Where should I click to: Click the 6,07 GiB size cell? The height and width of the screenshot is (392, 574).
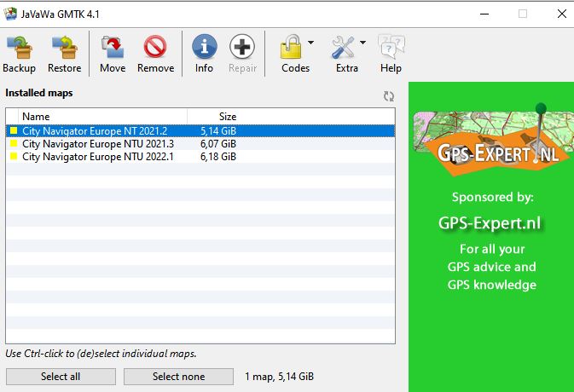(218, 144)
